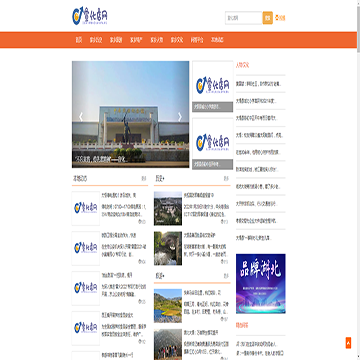Screen dimensions: 360x360
Task: Open the fifth article link in the right sidebar list
Action: 258,152
